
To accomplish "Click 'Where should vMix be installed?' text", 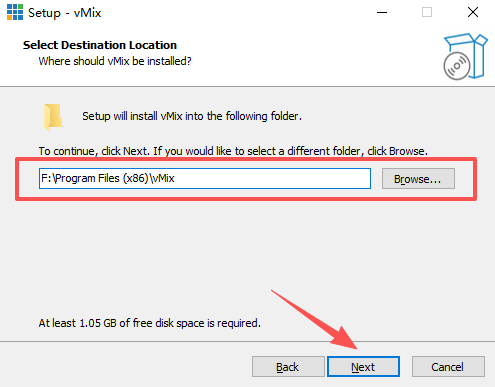I will 115,61.
